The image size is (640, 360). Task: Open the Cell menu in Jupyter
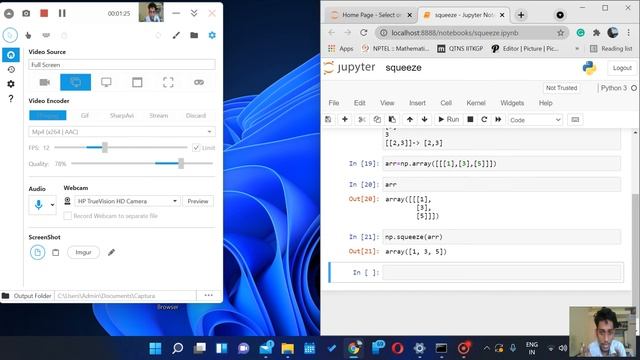pyautogui.click(x=446, y=103)
